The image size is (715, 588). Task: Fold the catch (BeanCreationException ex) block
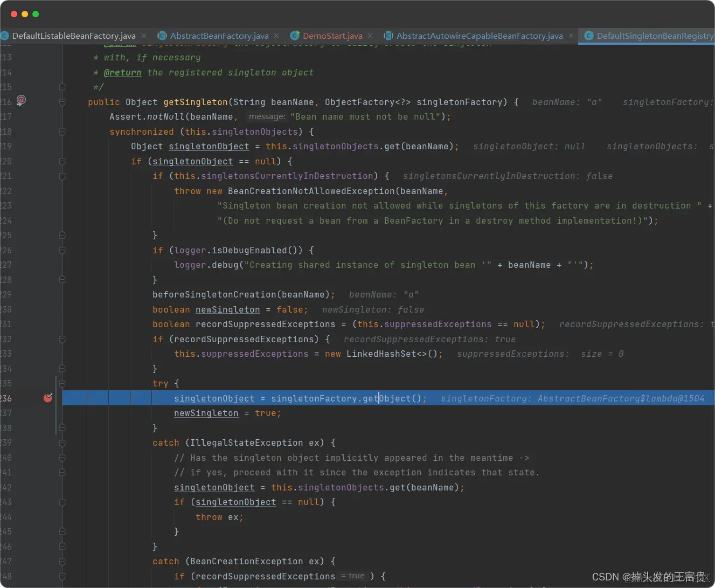(63, 561)
